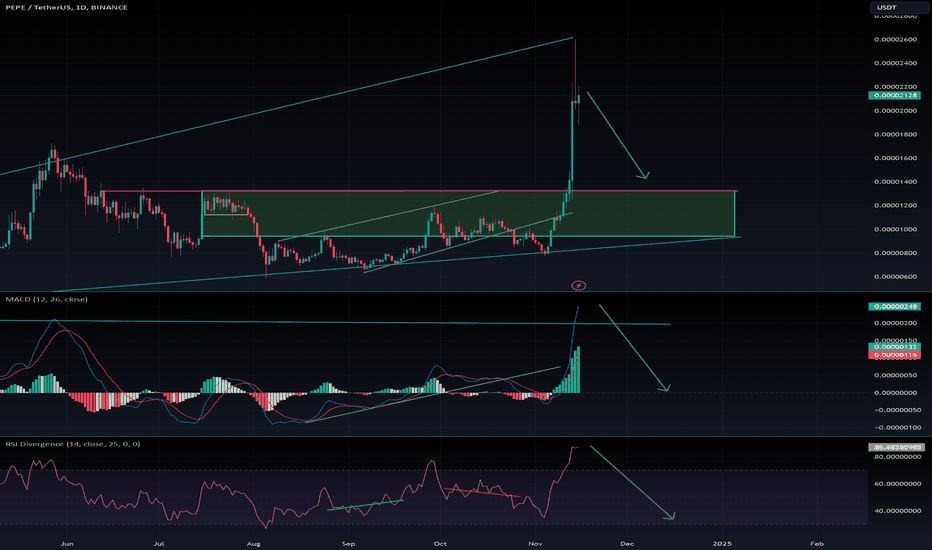Open the RSI Divergence indicator legend

pyautogui.click(x=73, y=444)
